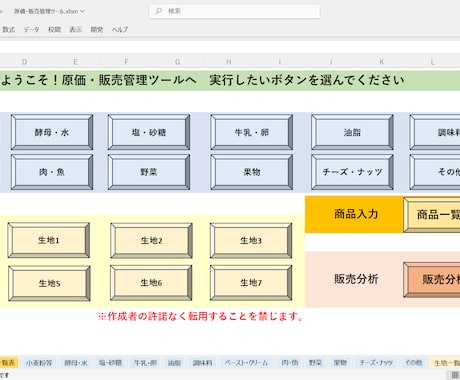Open the ヘルプ ribbon tab
The image size is (460, 380).
click(x=120, y=30)
